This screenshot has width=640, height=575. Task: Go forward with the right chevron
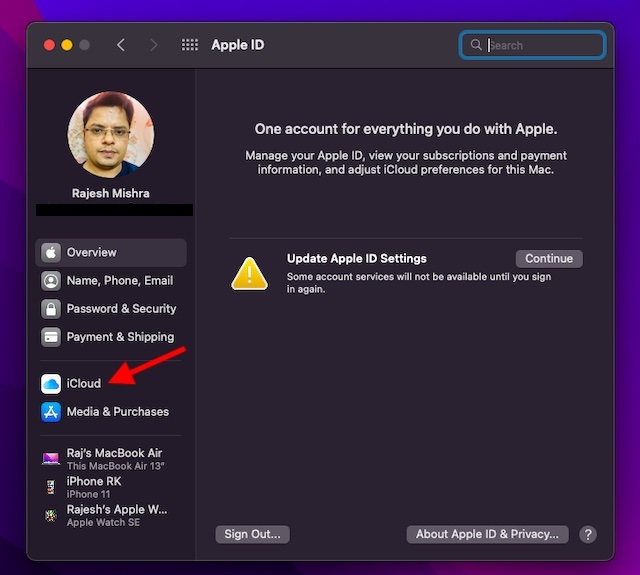153,45
